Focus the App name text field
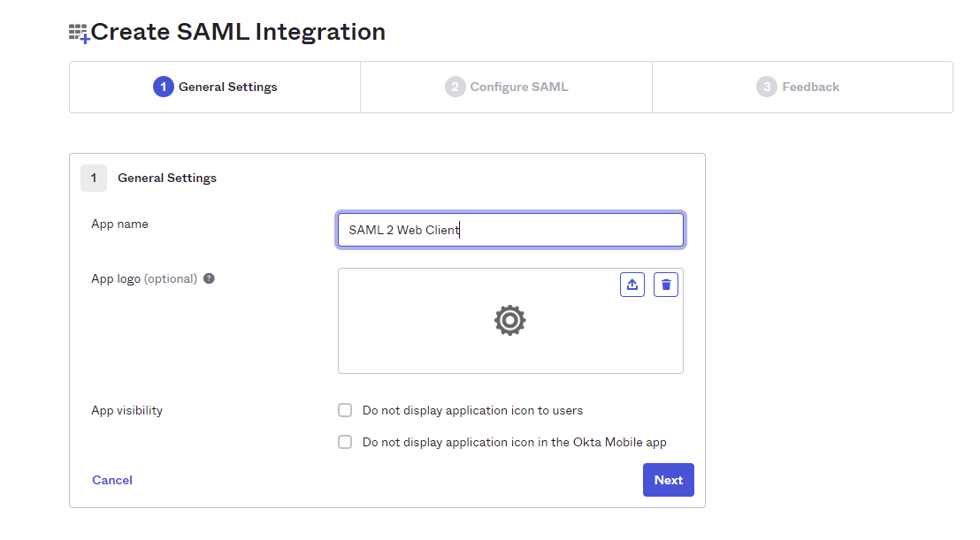This screenshot has height=540, width=980. [510, 230]
